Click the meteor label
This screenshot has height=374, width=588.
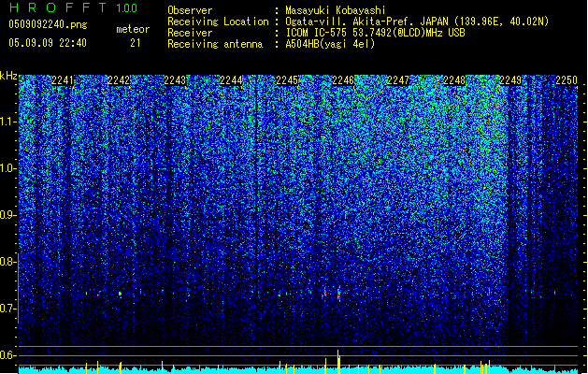click(133, 29)
